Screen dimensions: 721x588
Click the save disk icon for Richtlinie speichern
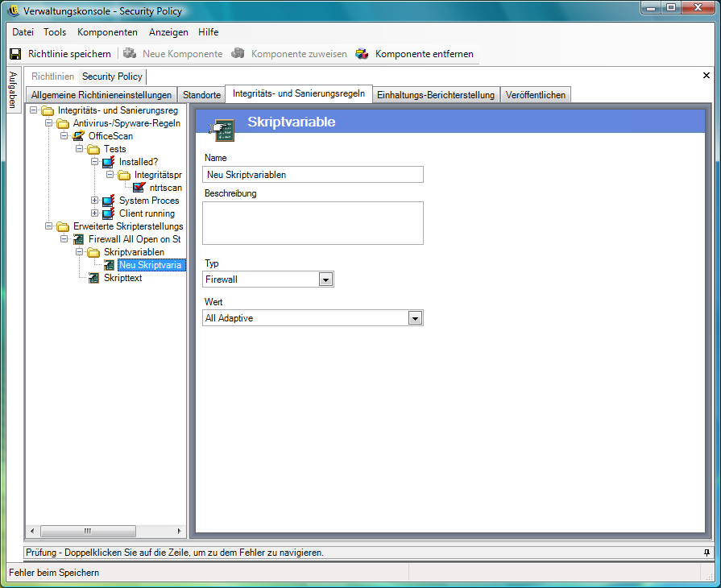[15, 54]
